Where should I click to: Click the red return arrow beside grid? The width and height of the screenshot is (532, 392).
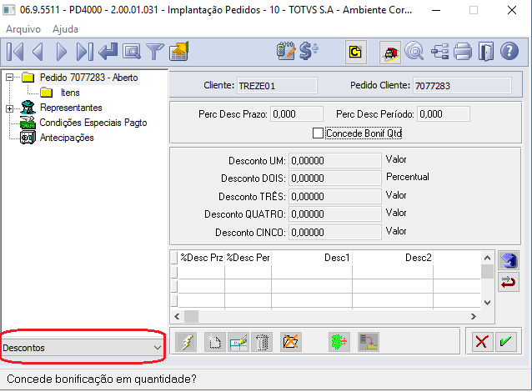click(x=509, y=282)
